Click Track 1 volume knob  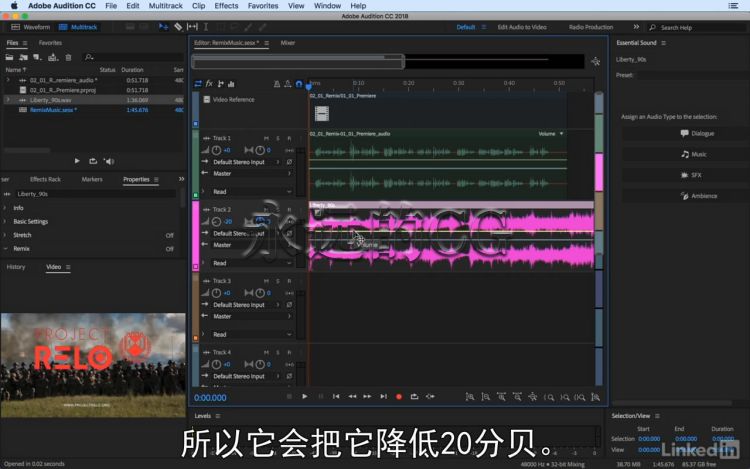click(216, 151)
